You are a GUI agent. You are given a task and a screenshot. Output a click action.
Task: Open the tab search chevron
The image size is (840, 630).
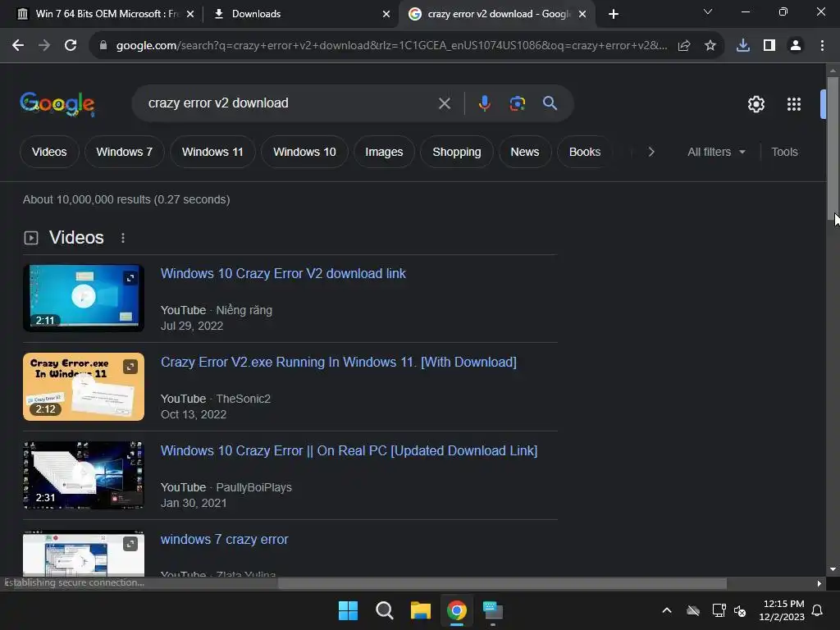point(707,11)
